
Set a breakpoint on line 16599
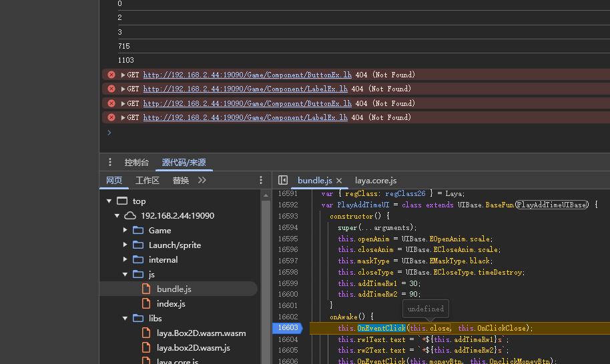[x=288, y=283]
